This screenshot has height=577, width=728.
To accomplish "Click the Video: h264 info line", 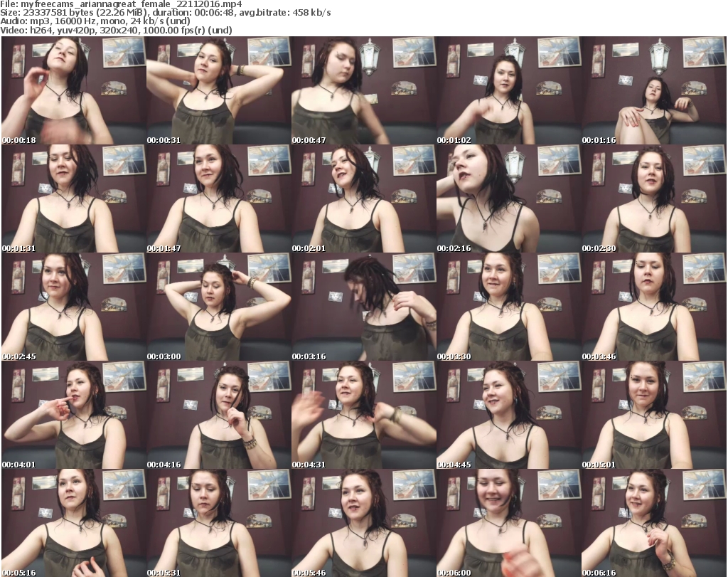I will pyautogui.click(x=116, y=30).
